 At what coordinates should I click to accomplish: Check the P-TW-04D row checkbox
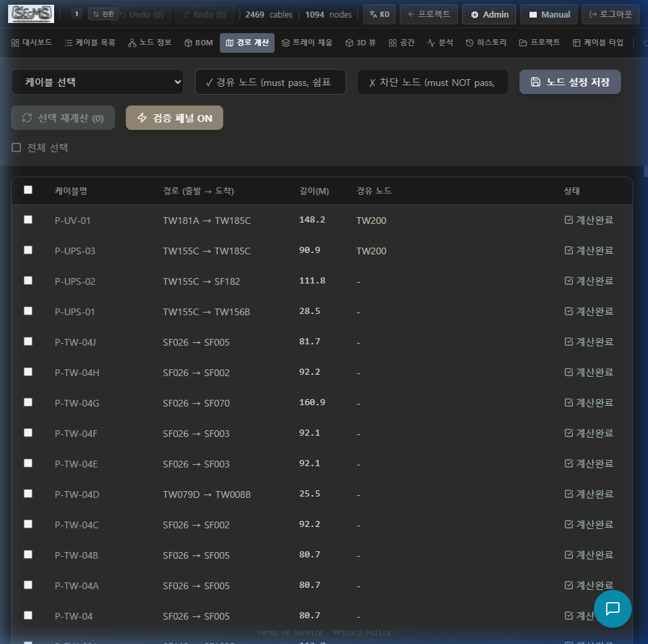(28, 494)
